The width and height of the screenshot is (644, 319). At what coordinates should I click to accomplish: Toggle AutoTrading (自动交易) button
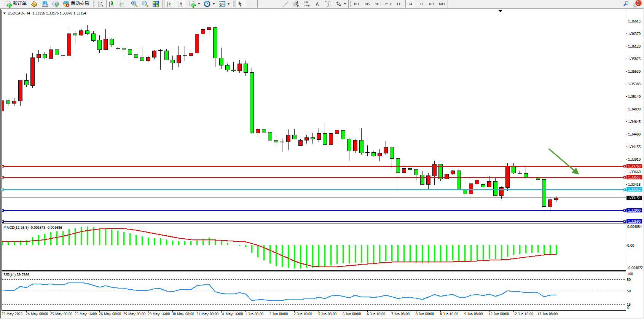(x=76, y=4)
